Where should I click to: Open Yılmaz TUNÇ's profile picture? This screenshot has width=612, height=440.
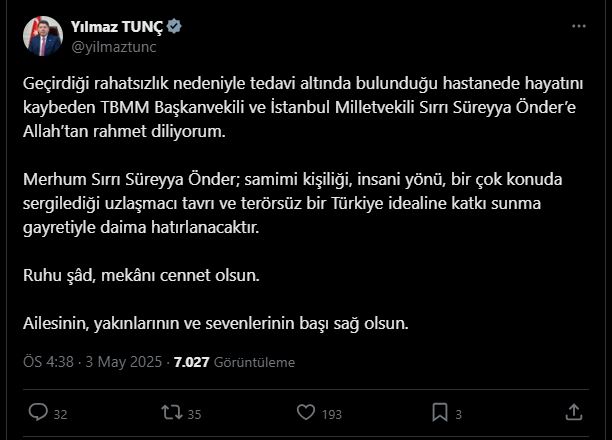(x=43, y=36)
